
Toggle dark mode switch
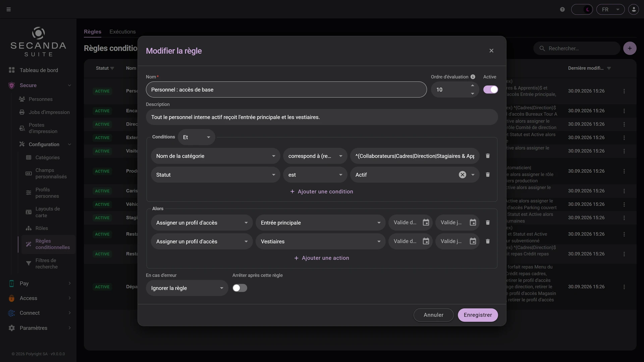click(x=582, y=9)
